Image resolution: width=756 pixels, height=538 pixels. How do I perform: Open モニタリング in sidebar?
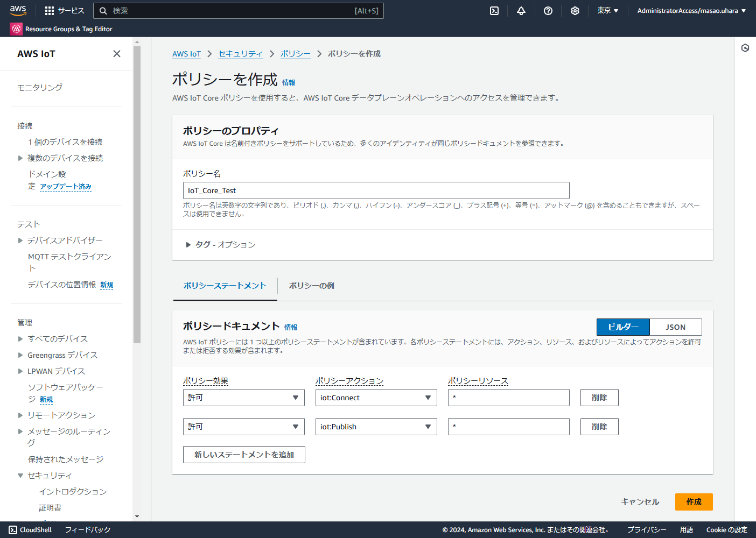tap(40, 87)
